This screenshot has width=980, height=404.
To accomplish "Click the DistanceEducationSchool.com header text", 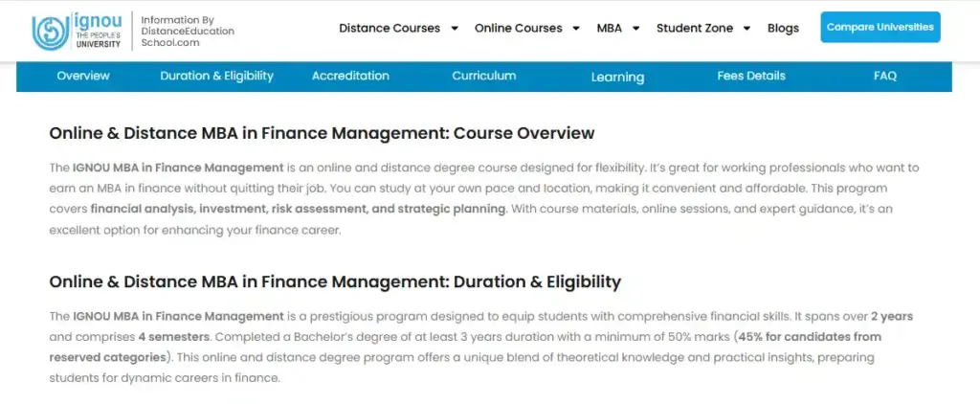I will (x=187, y=32).
